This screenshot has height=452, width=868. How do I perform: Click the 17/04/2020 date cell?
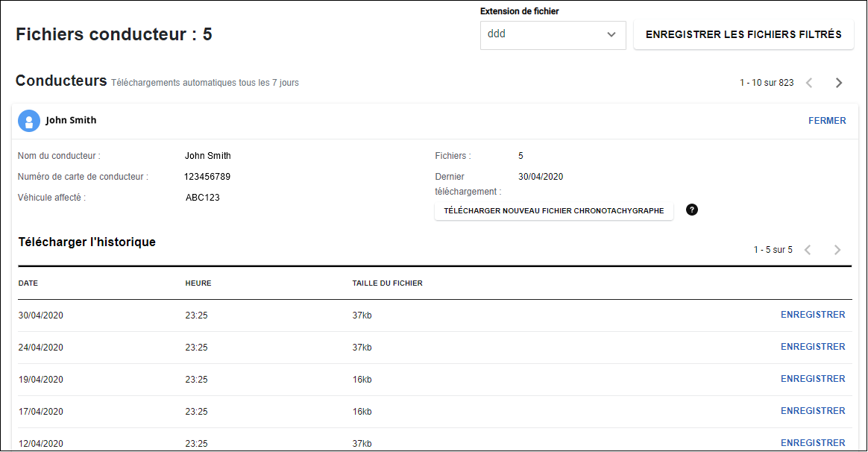pos(40,412)
